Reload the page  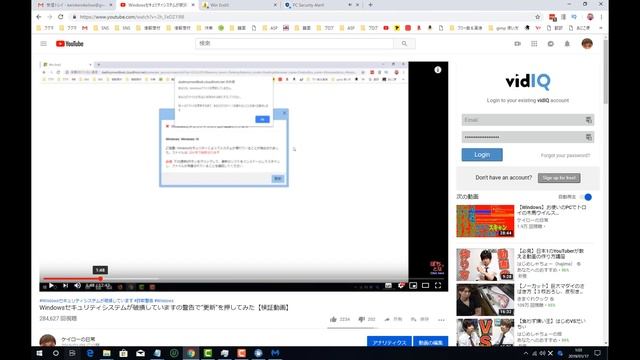tap(60, 17)
